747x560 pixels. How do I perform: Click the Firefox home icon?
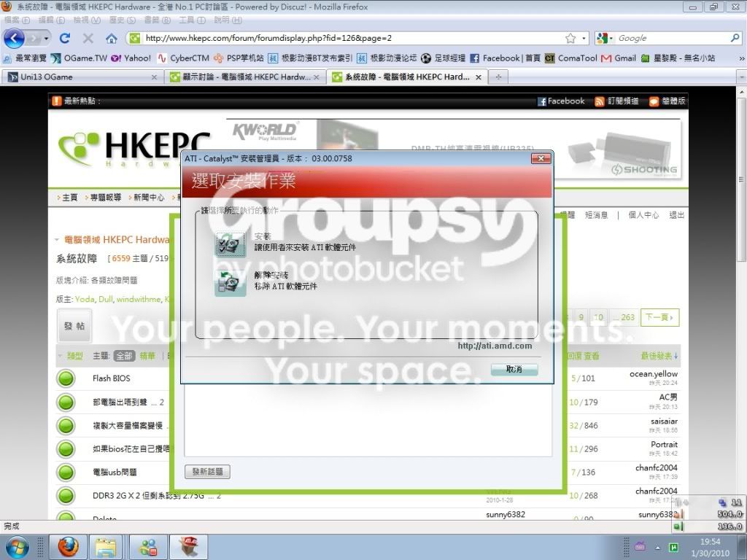[112, 38]
